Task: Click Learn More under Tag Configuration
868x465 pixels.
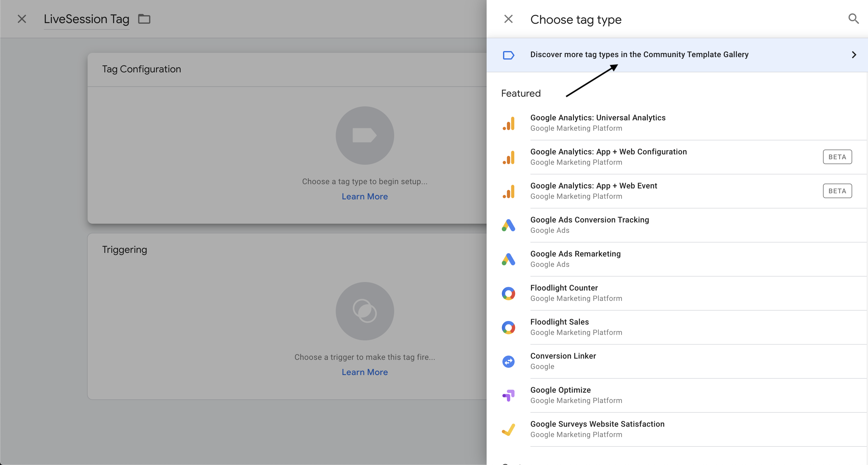Action: tap(365, 196)
